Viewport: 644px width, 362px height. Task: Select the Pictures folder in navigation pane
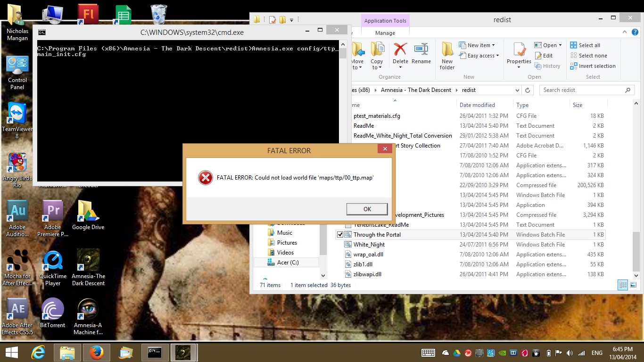287,243
